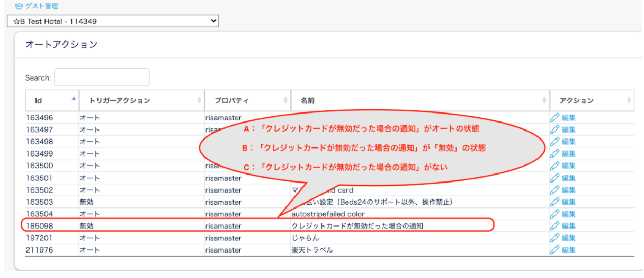Image resolution: width=644 pixels, height=278 pixels.
Task: Click pencil edit icon for row 163498
Action: pyautogui.click(x=554, y=142)
